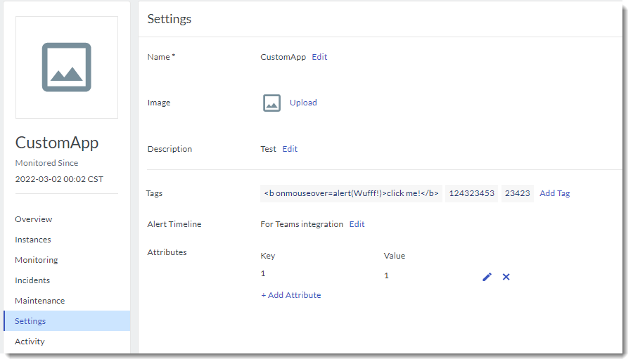This screenshot has height=364, width=633.
Task: Click the Add Attribute link
Action: coord(291,295)
